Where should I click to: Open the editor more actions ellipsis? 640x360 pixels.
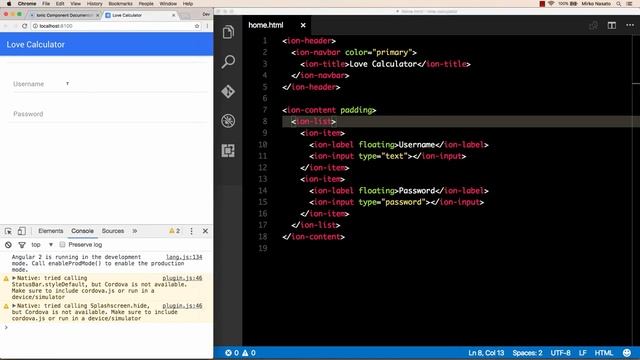(630, 25)
